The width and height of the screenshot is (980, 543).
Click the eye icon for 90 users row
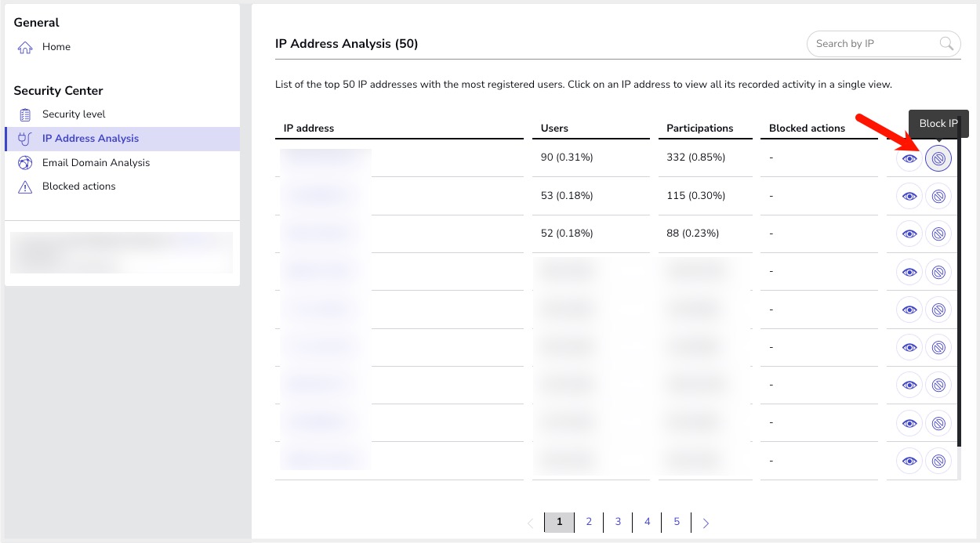tap(909, 159)
